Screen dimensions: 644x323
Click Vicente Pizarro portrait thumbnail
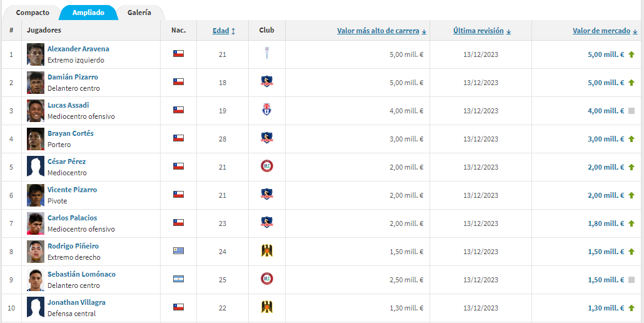[x=36, y=195]
